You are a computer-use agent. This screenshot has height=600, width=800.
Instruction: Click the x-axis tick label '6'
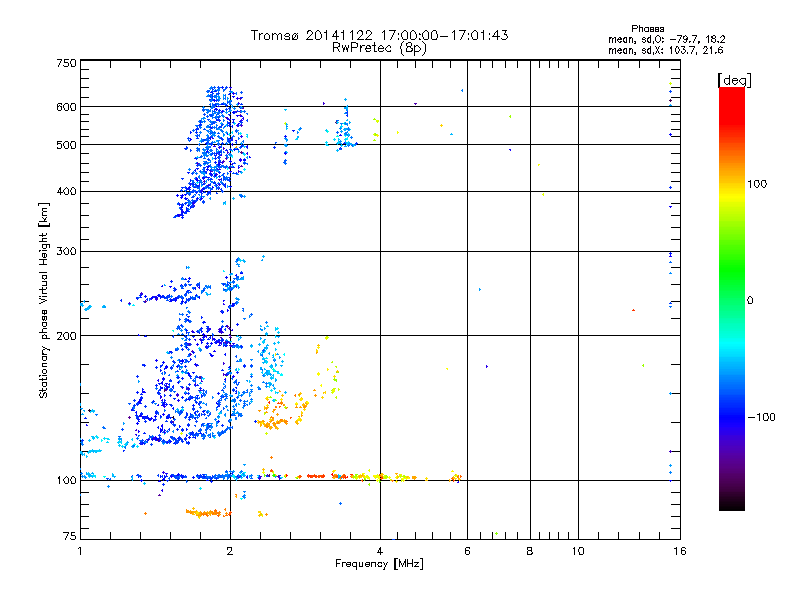pyautogui.click(x=467, y=551)
